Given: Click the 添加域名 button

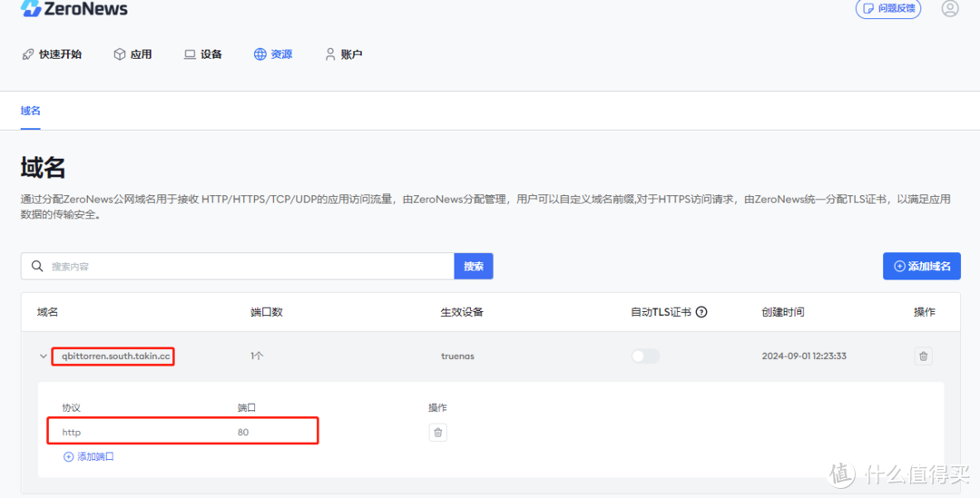Looking at the screenshot, I should [x=922, y=266].
